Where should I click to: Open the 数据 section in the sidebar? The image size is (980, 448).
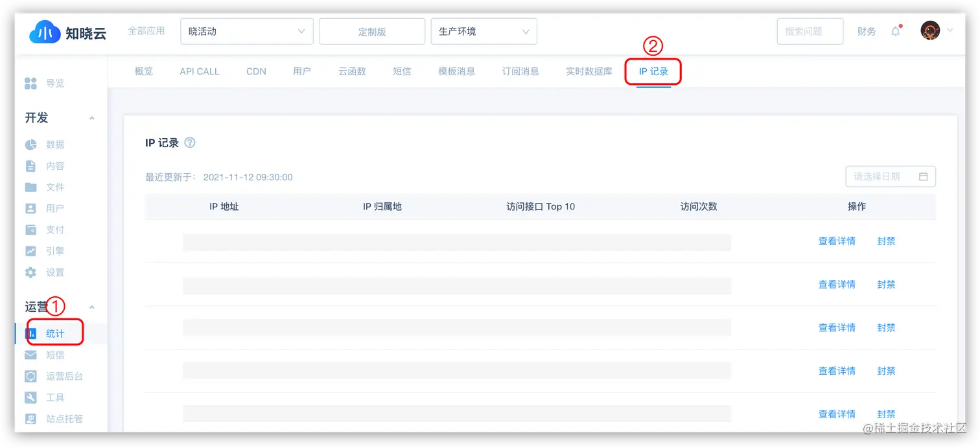tap(54, 144)
